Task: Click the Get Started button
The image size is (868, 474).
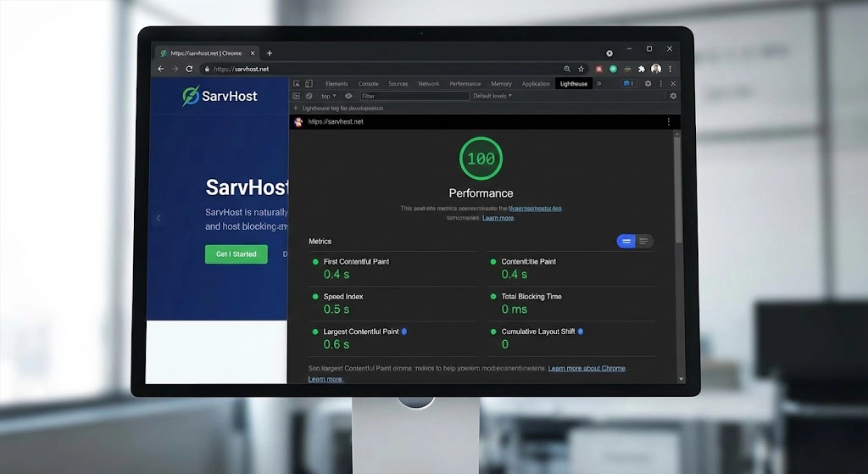Action: click(x=236, y=254)
